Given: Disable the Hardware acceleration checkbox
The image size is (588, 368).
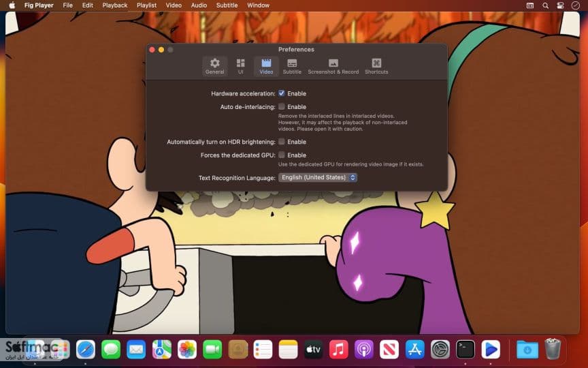Looking at the screenshot, I should (282, 93).
